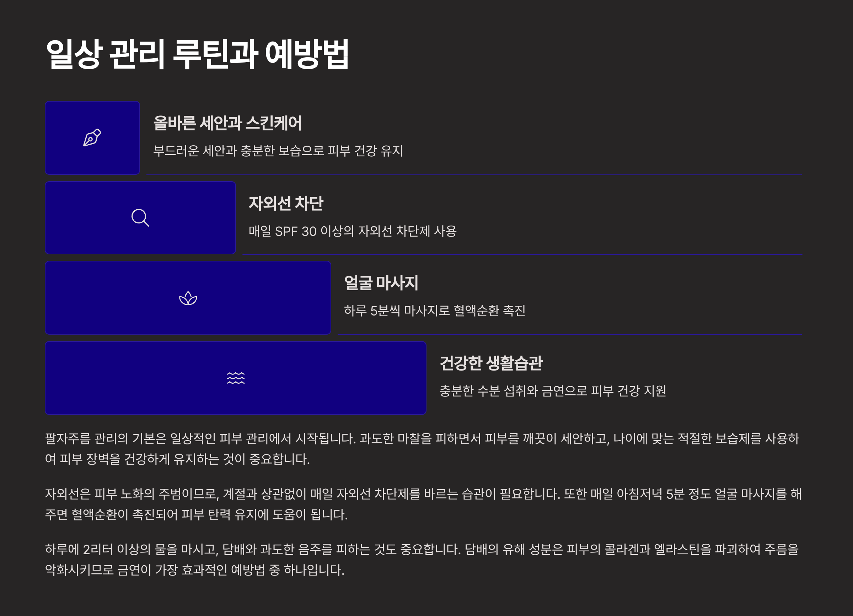Select the 자외선 차단 heading
853x616 pixels.
click(286, 203)
